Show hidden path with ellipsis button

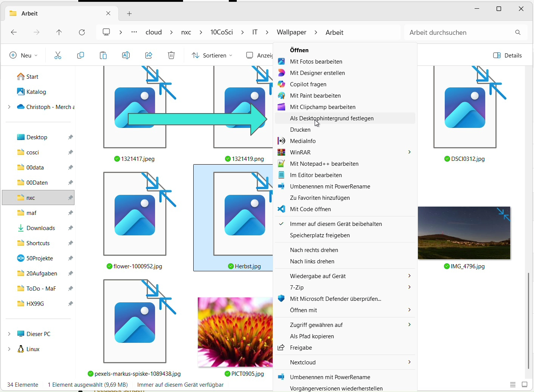[134, 32]
